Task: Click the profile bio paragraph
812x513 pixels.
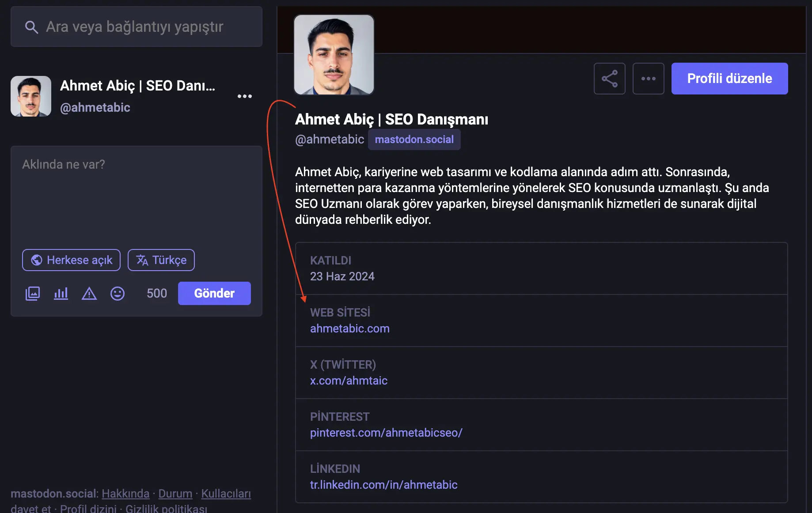Action: [532, 196]
